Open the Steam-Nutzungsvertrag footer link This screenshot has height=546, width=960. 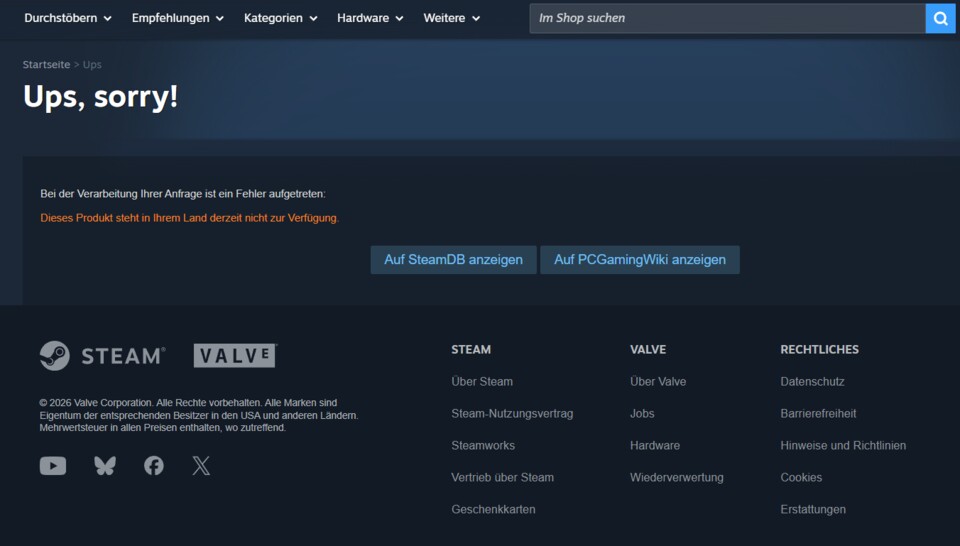point(512,413)
